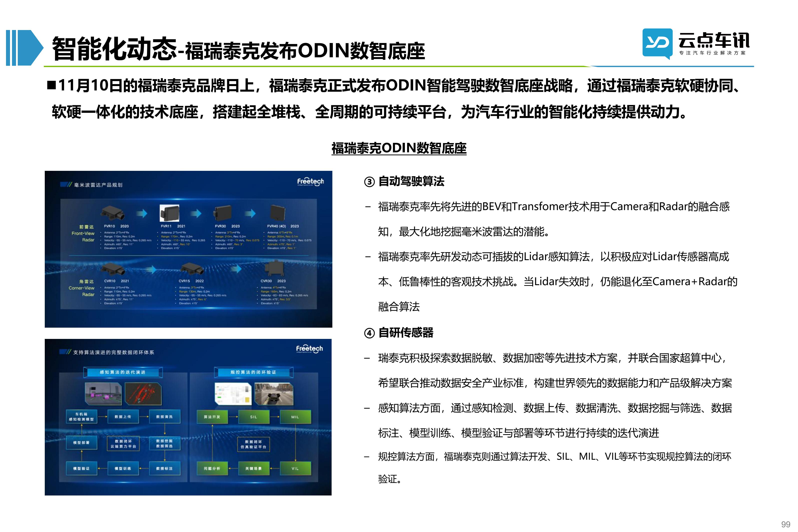Click the arrow between FVR11 and FVR30
The height and width of the screenshot is (532, 798).
(x=196, y=213)
